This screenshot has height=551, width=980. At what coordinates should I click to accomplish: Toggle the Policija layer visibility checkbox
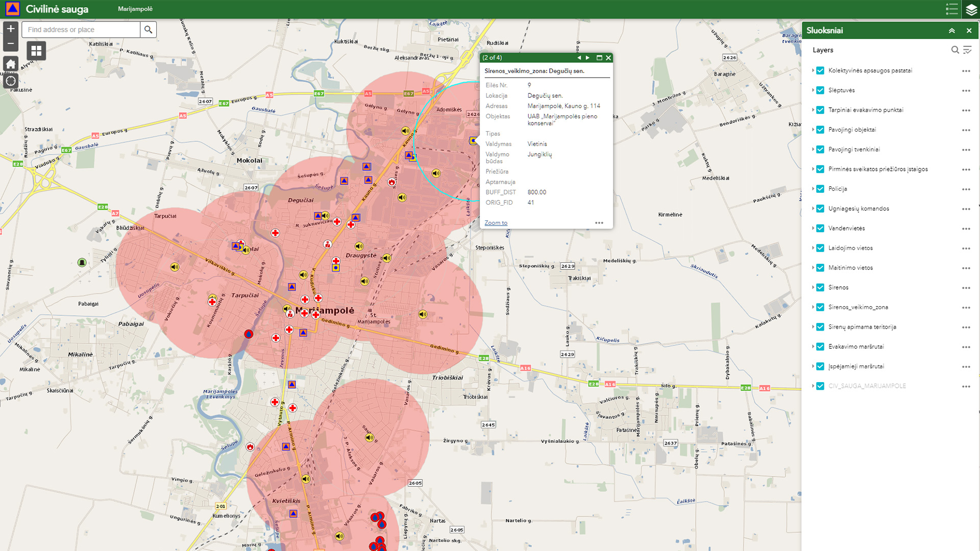coord(820,189)
